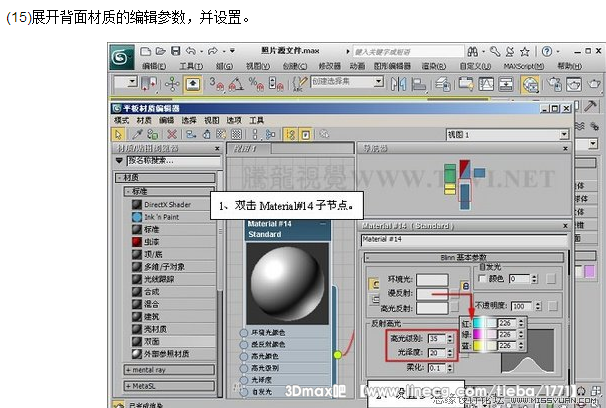
Task: Select the 视图1 view tab
Action: (248, 148)
